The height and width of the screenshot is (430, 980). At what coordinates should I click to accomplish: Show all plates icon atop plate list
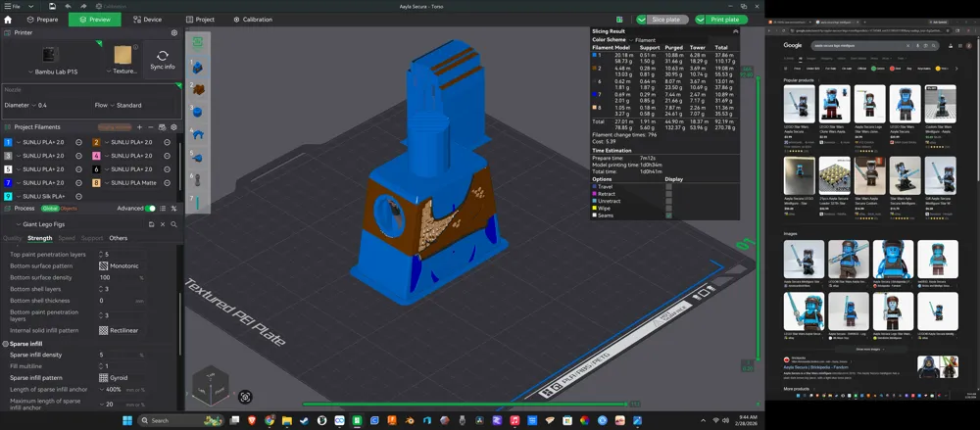click(x=198, y=42)
